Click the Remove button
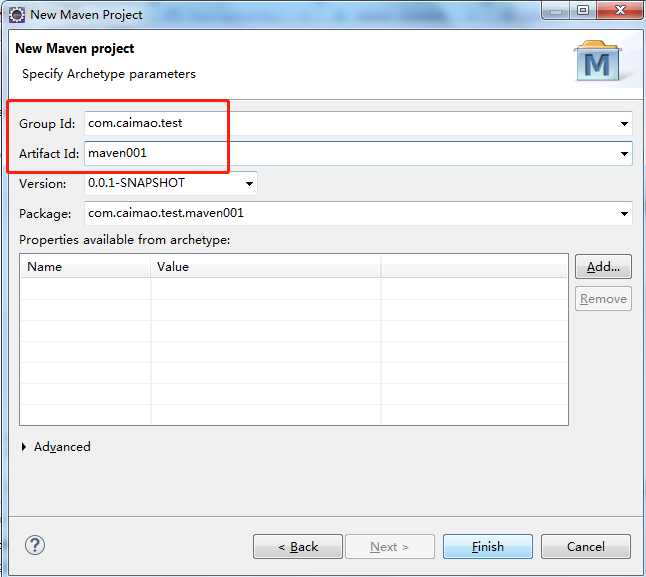 pos(603,299)
